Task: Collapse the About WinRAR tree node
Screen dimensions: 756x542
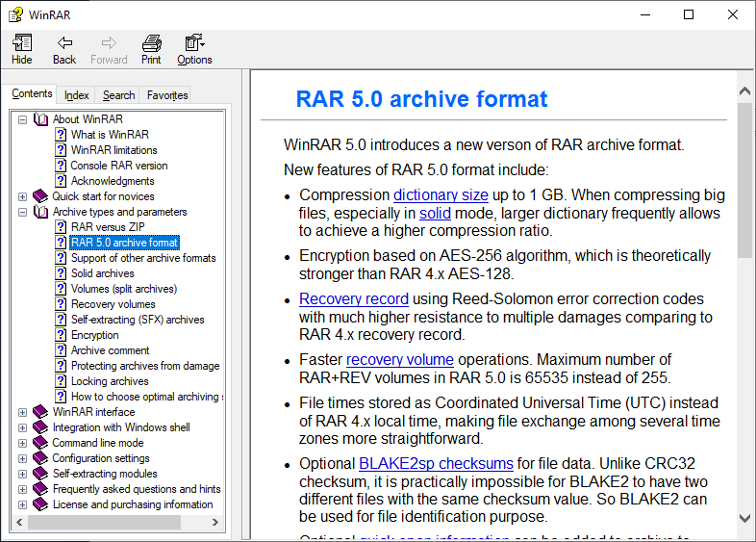Action: [x=23, y=119]
